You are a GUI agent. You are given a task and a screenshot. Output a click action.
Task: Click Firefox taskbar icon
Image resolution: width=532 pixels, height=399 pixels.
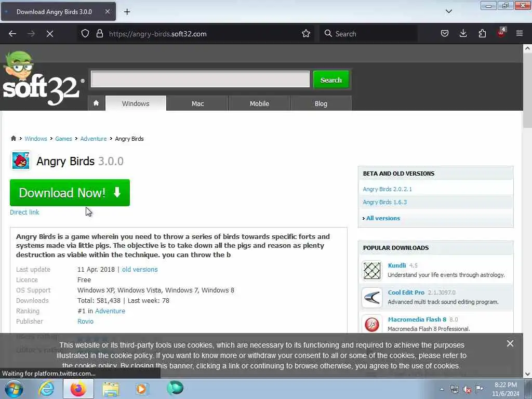78,389
